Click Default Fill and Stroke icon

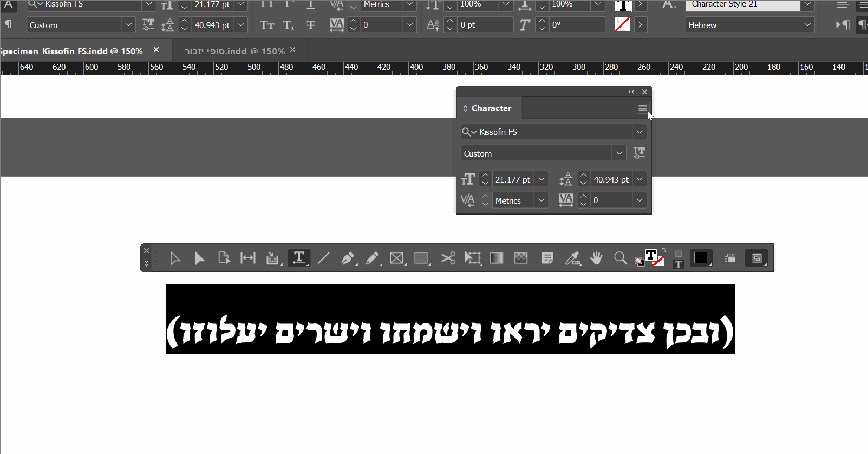(639, 262)
